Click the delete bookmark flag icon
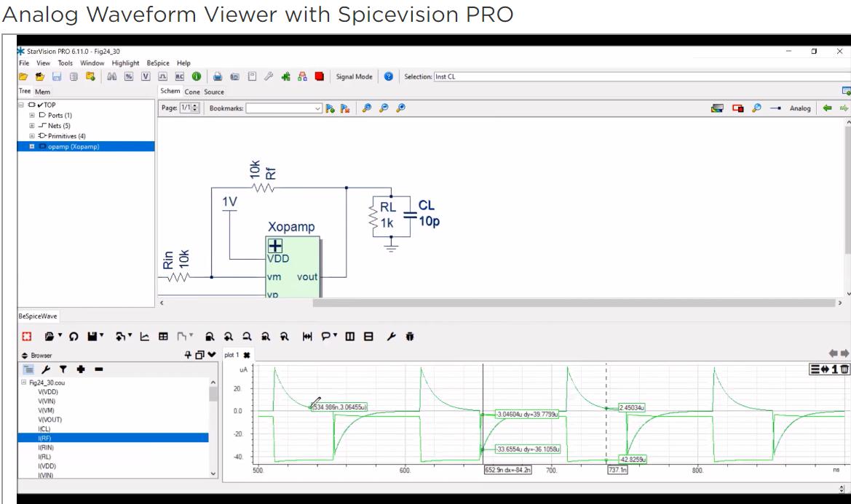Viewport: 851px width, 504px height. [344, 108]
